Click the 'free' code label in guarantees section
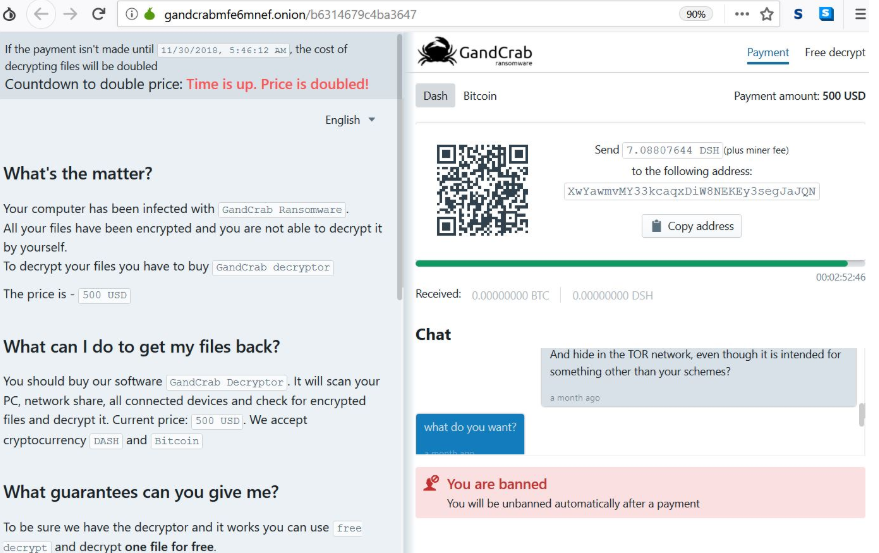The height and width of the screenshot is (553, 879). (x=349, y=528)
